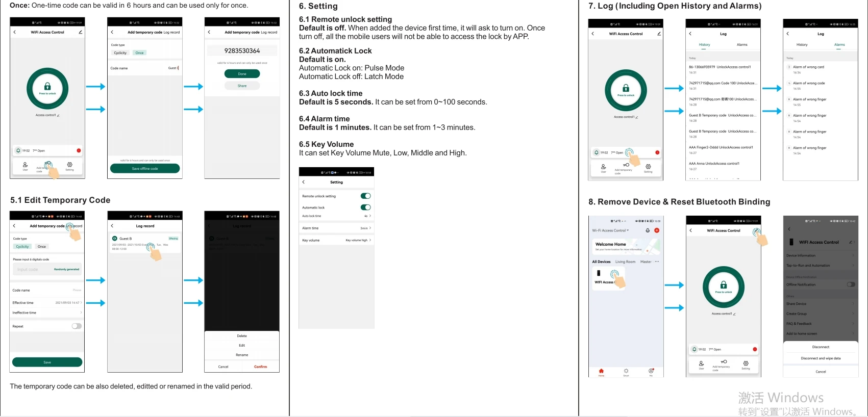The width and height of the screenshot is (868, 417).
Task: Select History tab on Log listing unlock history
Action: click(x=705, y=45)
